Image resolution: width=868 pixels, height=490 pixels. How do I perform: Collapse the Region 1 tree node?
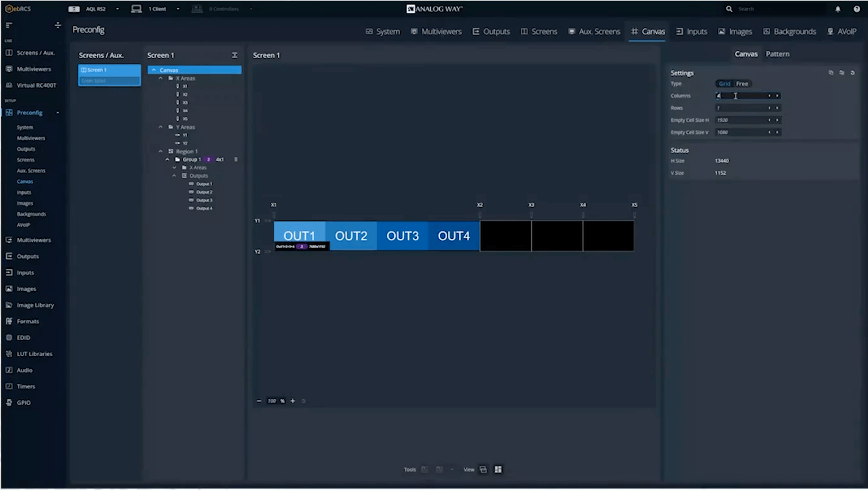(161, 151)
